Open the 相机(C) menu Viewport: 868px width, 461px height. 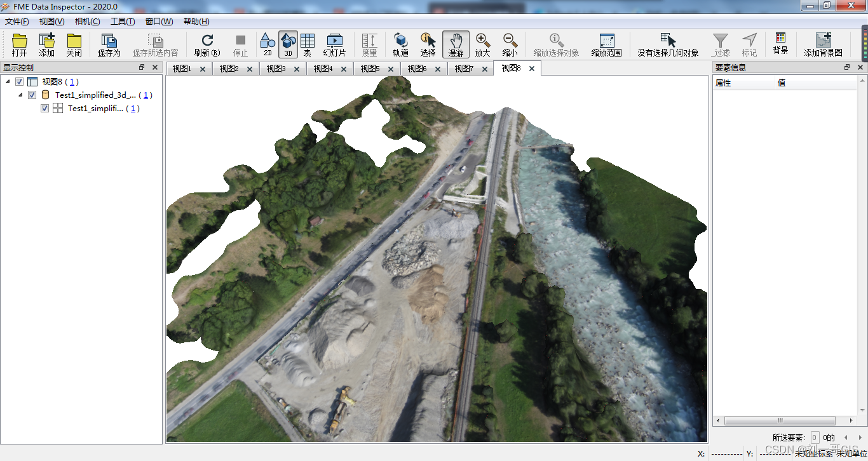pyautogui.click(x=87, y=22)
